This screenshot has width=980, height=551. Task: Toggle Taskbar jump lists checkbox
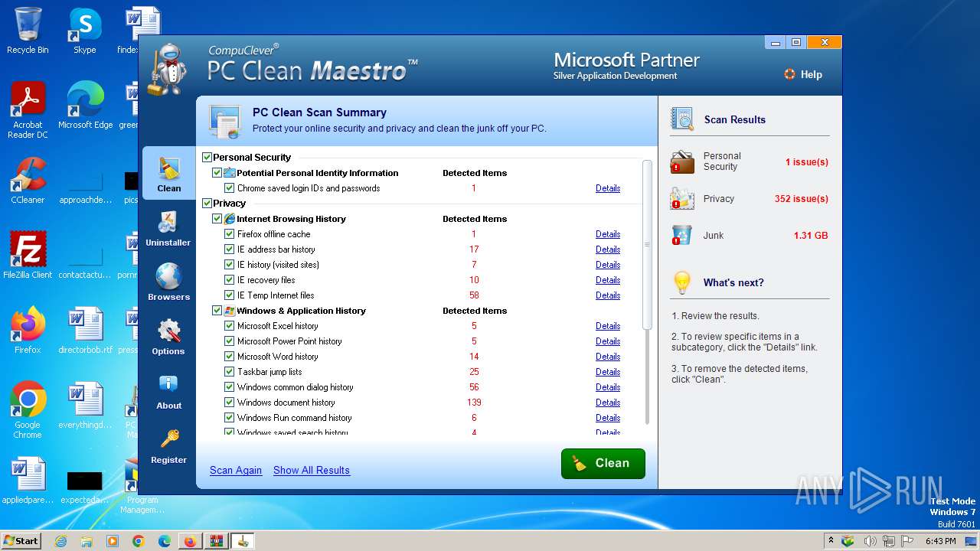(x=229, y=372)
